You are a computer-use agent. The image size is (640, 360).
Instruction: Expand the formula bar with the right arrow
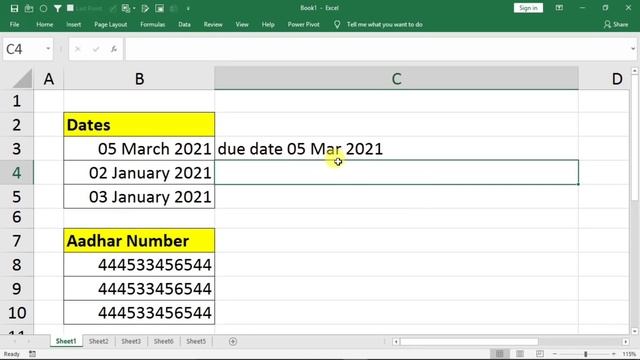pos(633,49)
